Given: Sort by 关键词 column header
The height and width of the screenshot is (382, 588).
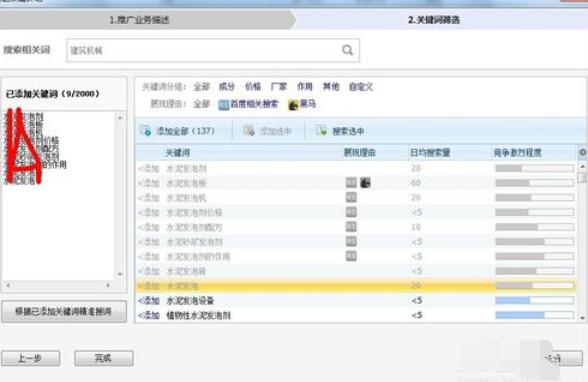Looking at the screenshot, I should tap(178, 153).
